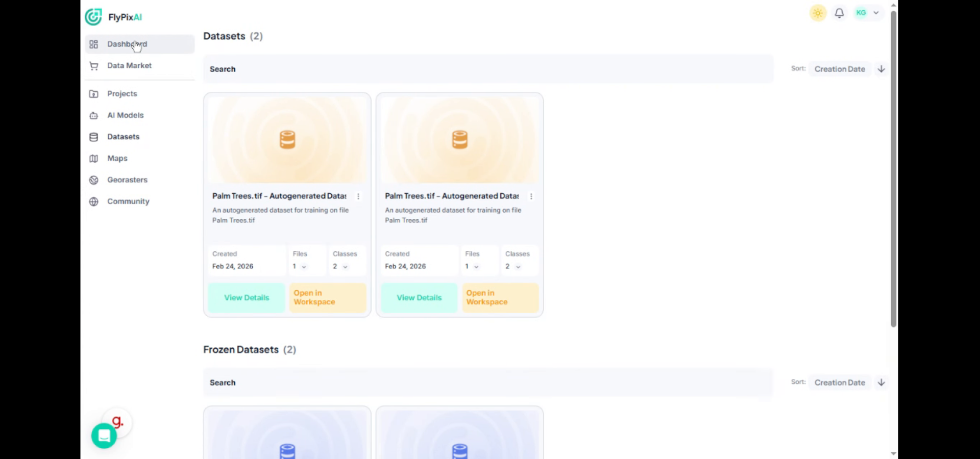Click first dataset's 'Feb 24, 2026' date

point(233,266)
